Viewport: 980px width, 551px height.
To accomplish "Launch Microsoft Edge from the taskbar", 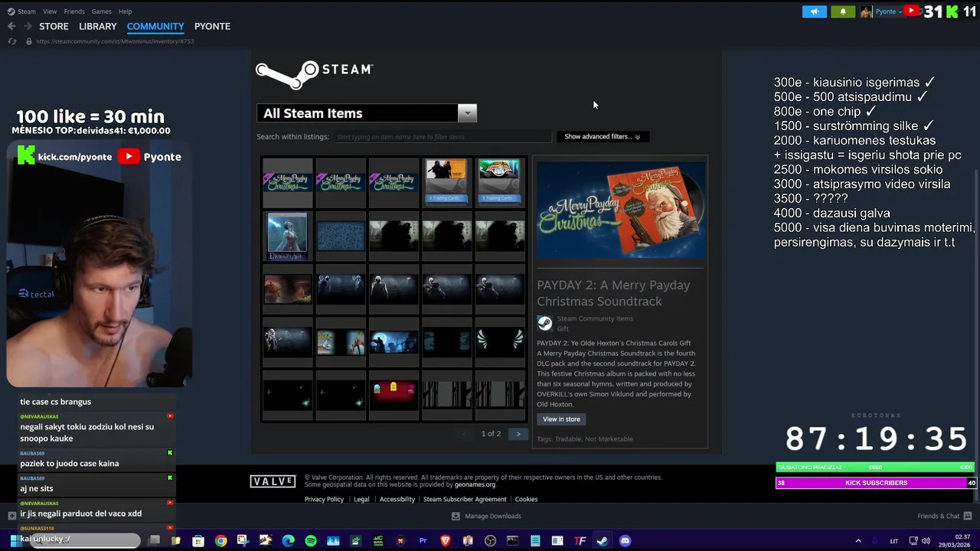I will click(x=288, y=541).
